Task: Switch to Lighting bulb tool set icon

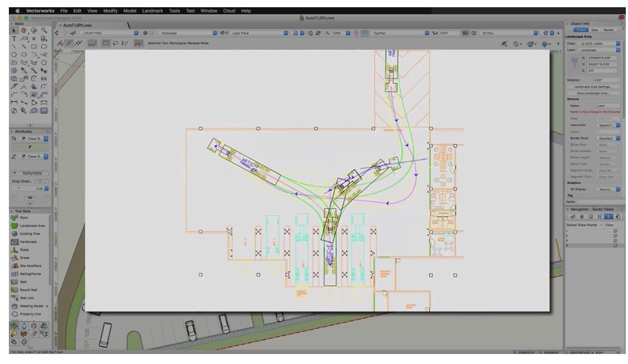Action: (14, 333)
